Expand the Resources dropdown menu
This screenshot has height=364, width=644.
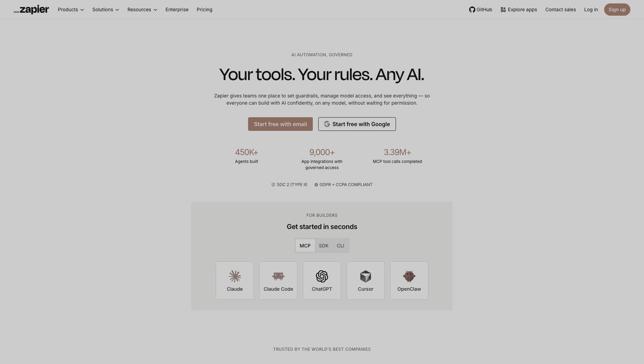coord(142,10)
